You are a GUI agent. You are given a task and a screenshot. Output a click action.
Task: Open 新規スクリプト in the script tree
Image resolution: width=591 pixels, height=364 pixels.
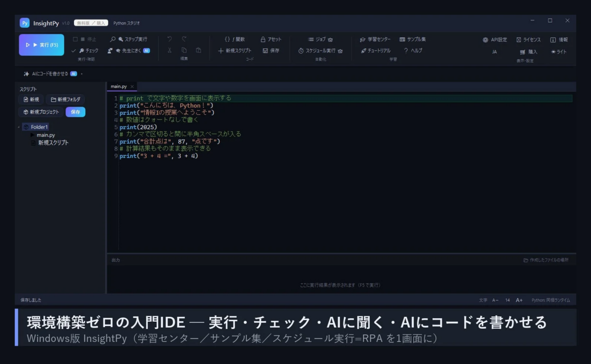(x=50, y=143)
